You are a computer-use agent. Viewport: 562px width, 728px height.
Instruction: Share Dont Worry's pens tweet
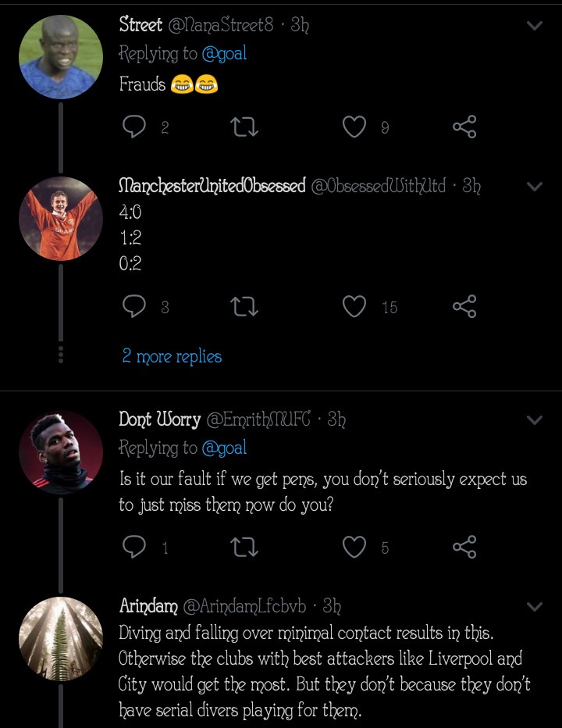point(464,547)
